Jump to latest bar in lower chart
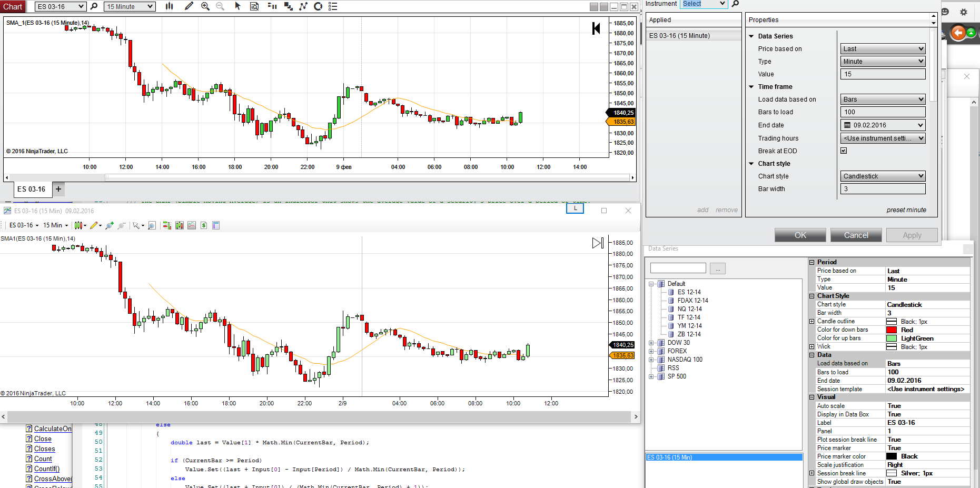 [x=598, y=243]
